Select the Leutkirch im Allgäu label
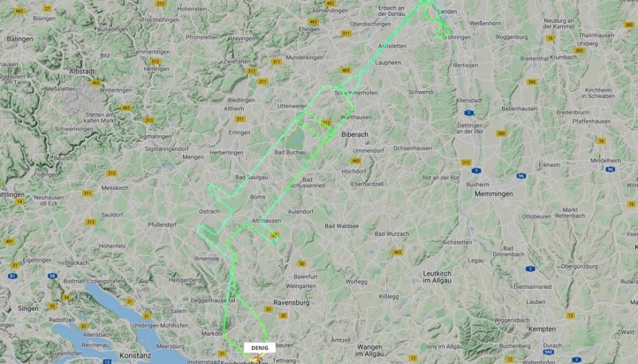 (437, 277)
